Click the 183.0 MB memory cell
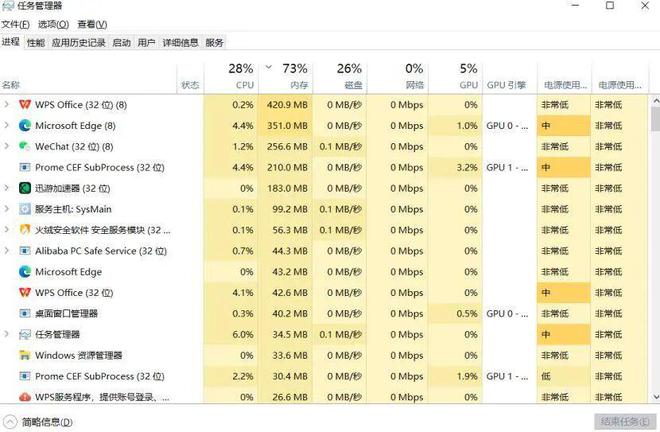Viewport: 660px width, 432px height. [287, 188]
